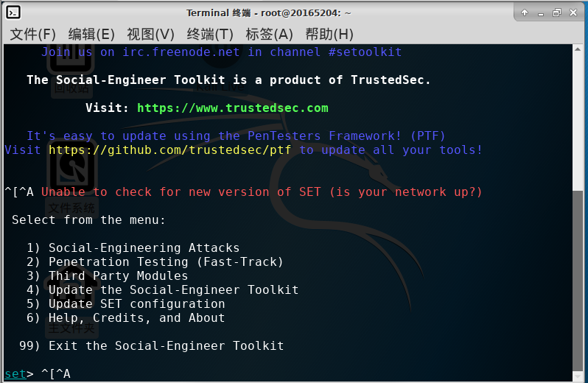Screen dimensions: 588x383
Task: Click the vertical scrollbar thumb
Action: point(578,281)
